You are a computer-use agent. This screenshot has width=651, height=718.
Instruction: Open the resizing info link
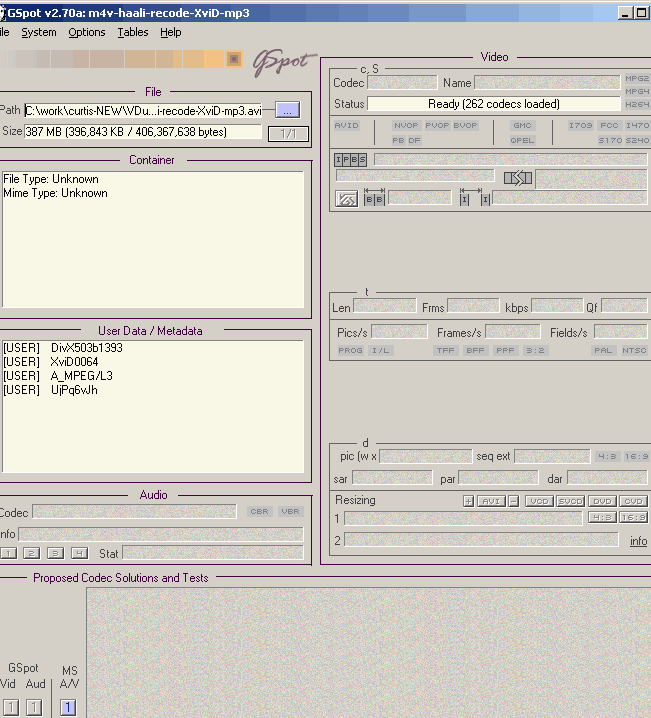[638, 541]
